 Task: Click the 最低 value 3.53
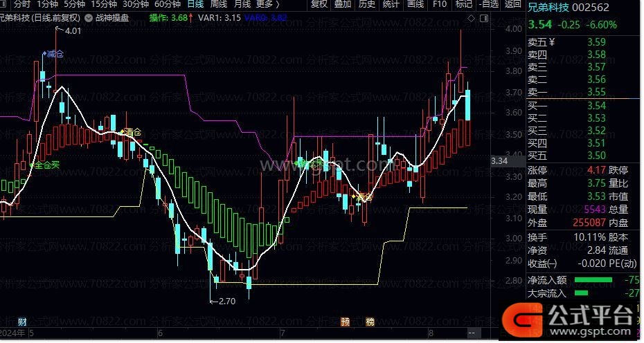(596, 196)
